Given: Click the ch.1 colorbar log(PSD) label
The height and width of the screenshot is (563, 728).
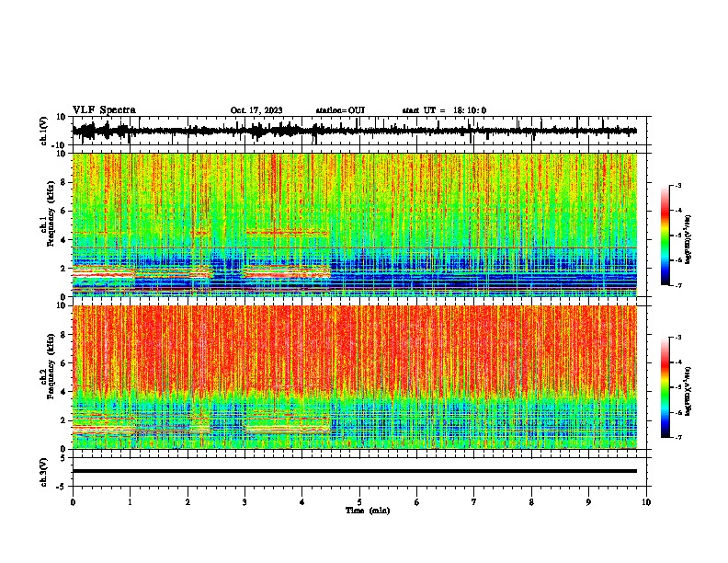Looking at the screenshot, I should 688,239.
